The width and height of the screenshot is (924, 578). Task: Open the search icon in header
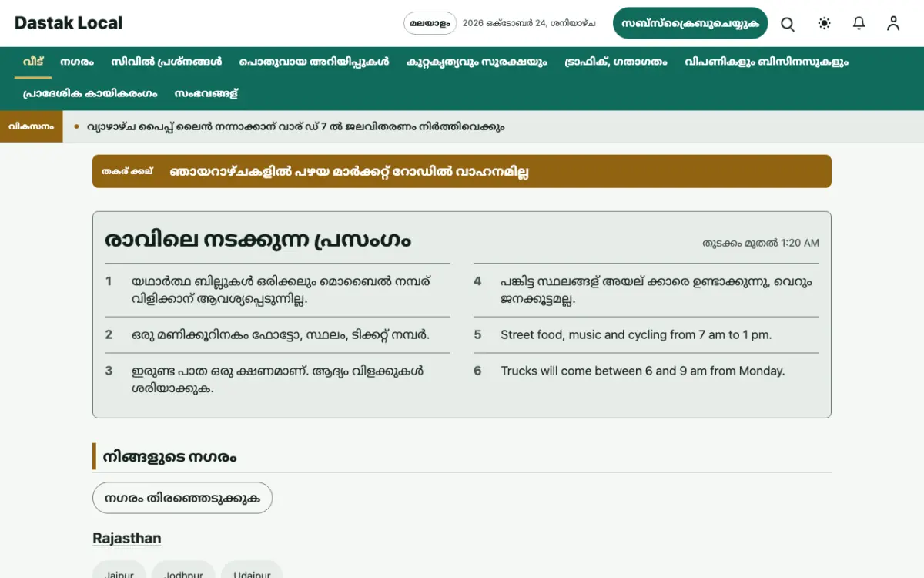tap(788, 24)
